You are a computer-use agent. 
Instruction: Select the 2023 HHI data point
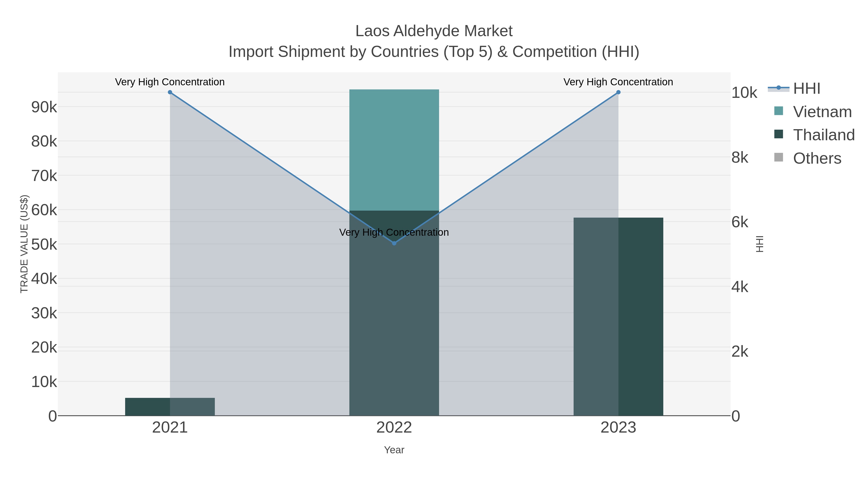click(618, 92)
